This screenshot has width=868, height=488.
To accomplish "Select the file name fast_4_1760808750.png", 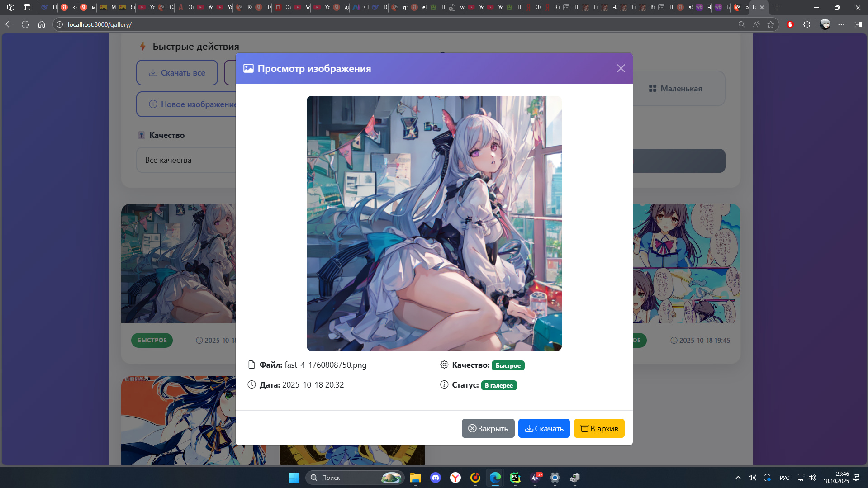I will [x=326, y=365].
